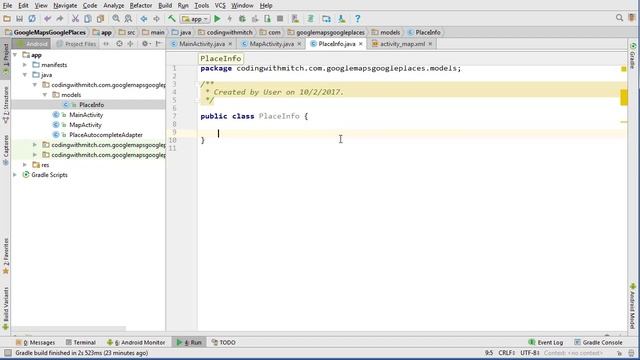This screenshot has height=360, width=640.
Task: Select PlaceAutocompleteAdapter in project tree
Action: click(x=106, y=135)
